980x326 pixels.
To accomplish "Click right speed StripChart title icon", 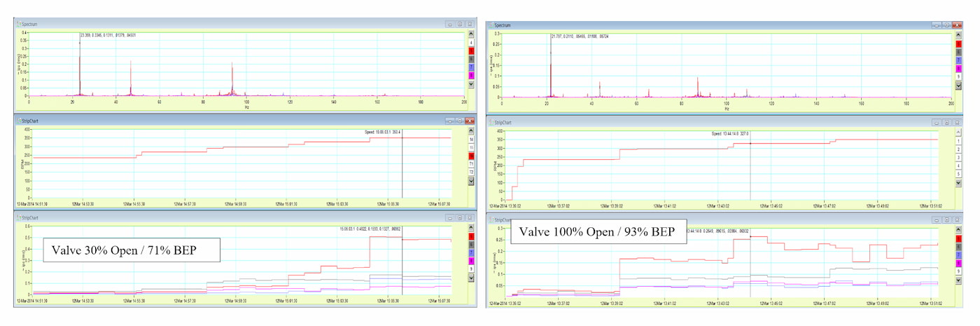I will (x=491, y=122).
